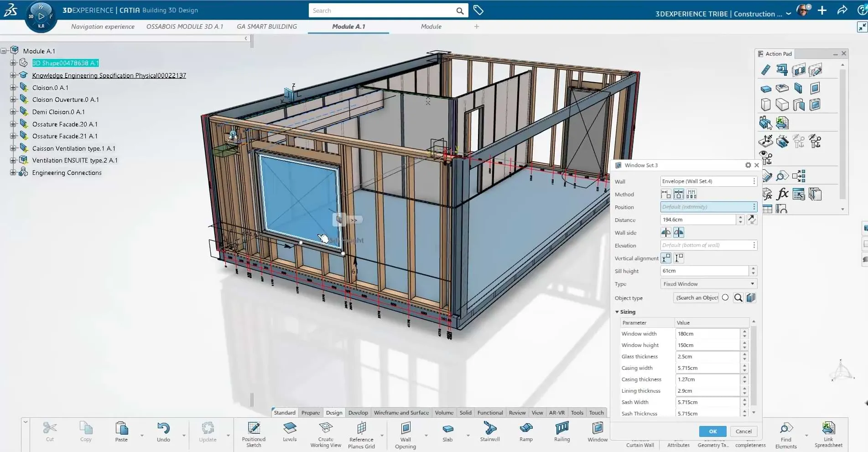The width and height of the screenshot is (868, 452).
Task: Open Reference Planes Grid tool
Action: [361, 435]
